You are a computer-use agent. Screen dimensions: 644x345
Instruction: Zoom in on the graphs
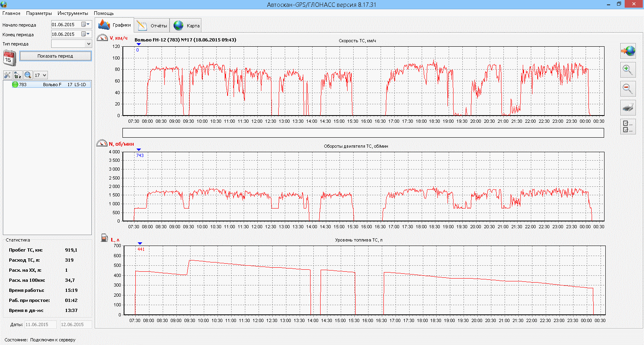click(x=627, y=70)
